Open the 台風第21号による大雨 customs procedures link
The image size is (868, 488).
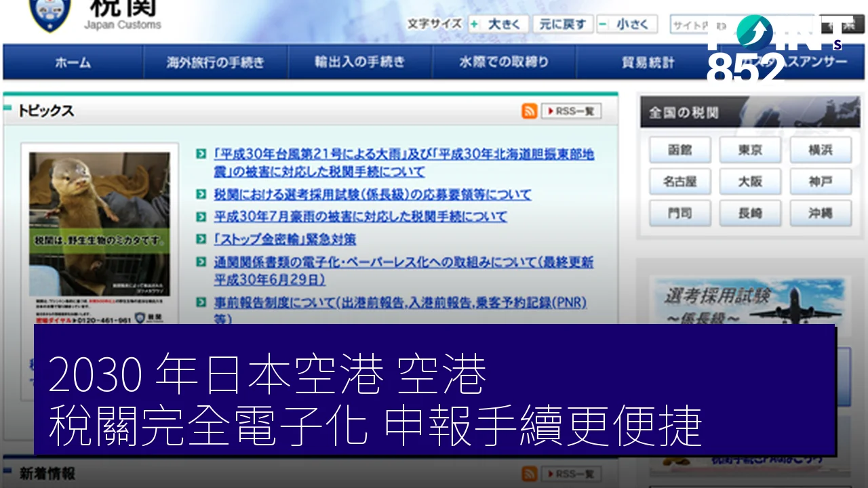point(403,163)
